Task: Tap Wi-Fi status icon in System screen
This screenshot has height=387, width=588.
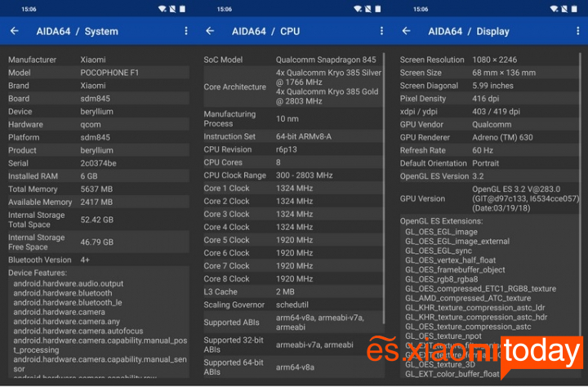Action: point(163,9)
